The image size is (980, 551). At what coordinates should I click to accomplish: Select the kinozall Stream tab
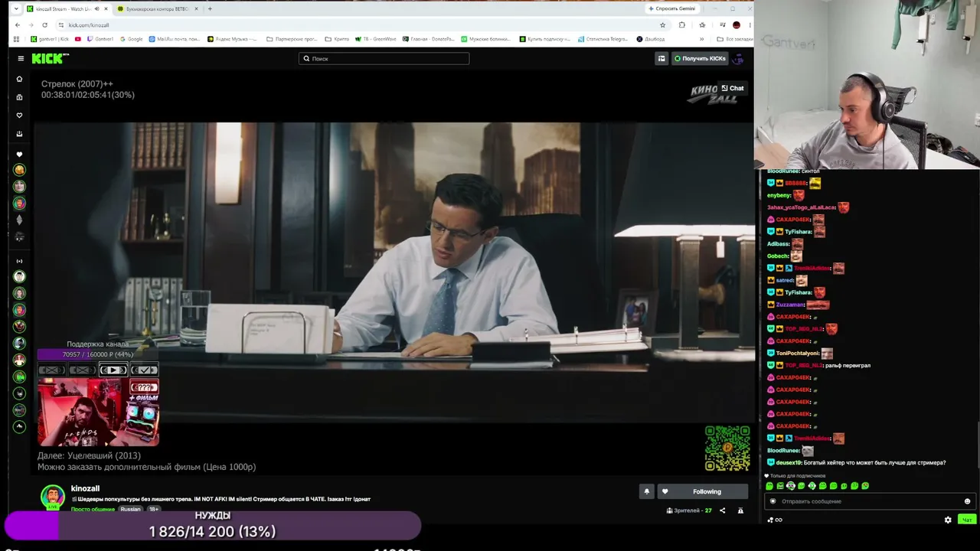67,8
